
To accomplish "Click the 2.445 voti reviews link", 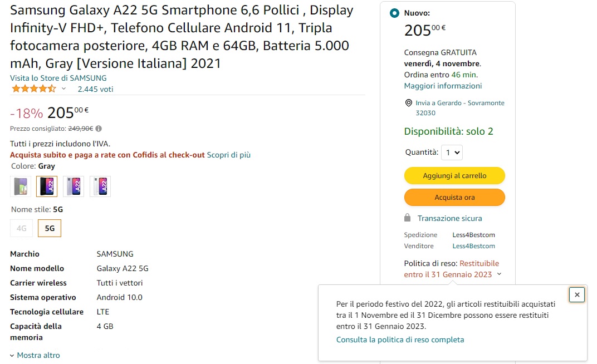I will pyautogui.click(x=95, y=89).
